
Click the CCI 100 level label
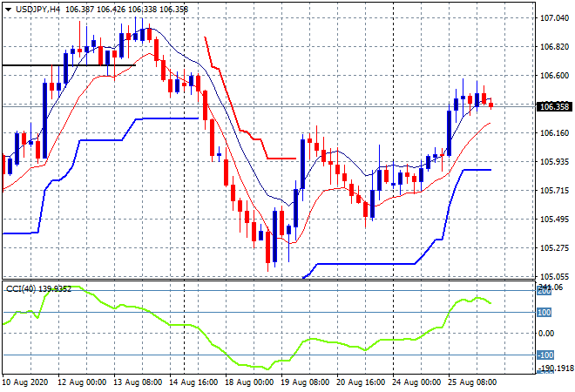[545, 313]
